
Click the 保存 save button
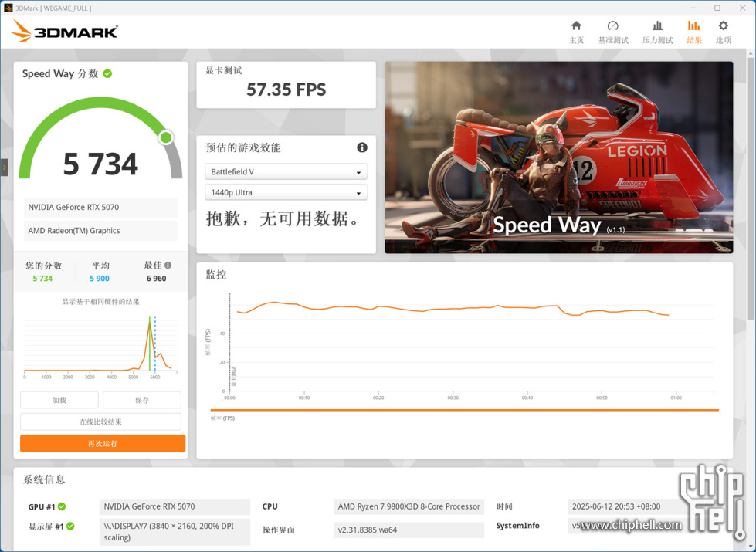point(142,400)
